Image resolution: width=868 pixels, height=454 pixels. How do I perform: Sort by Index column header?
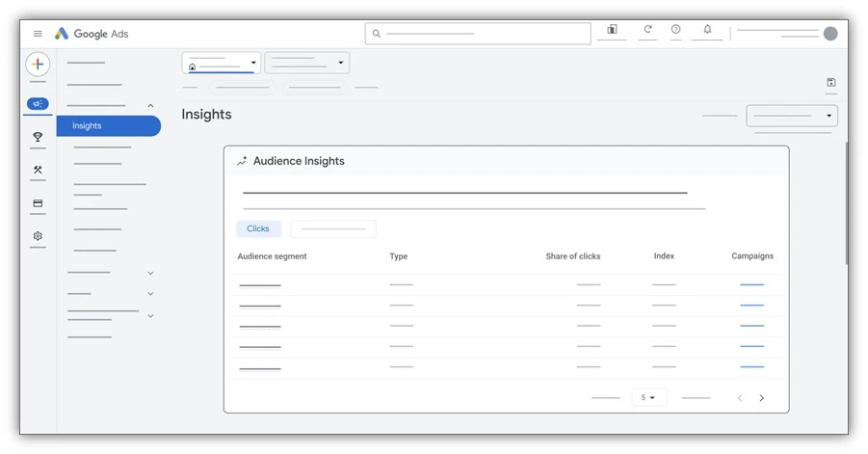point(664,255)
